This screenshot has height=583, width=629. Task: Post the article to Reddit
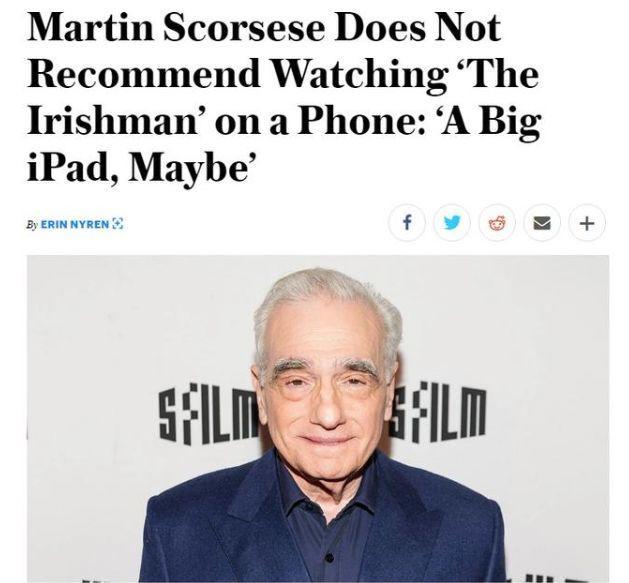point(497,223)
